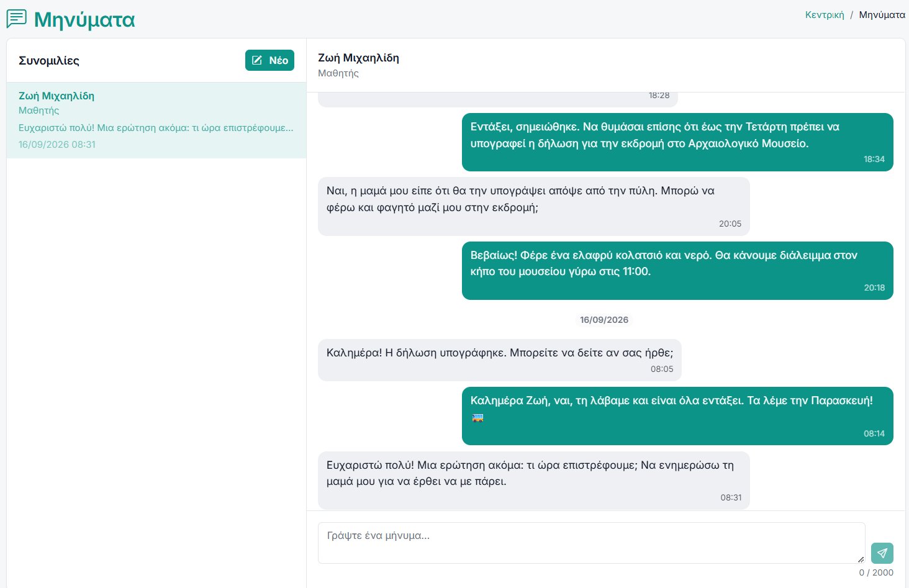Click the Μηνύματα chat bubble header icon
Screen dimensions: 909x588
point(17,19)
